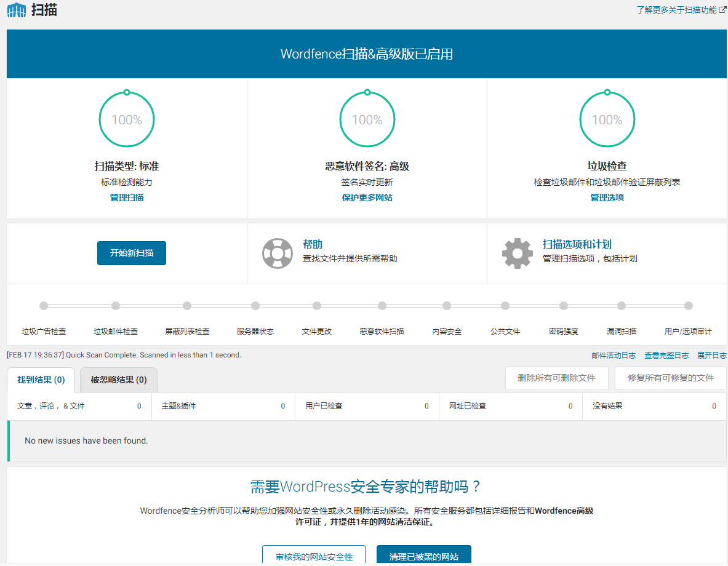Click the 服务器状态 stage label
This screenshot has width=728, height=566.
(255, 332)
